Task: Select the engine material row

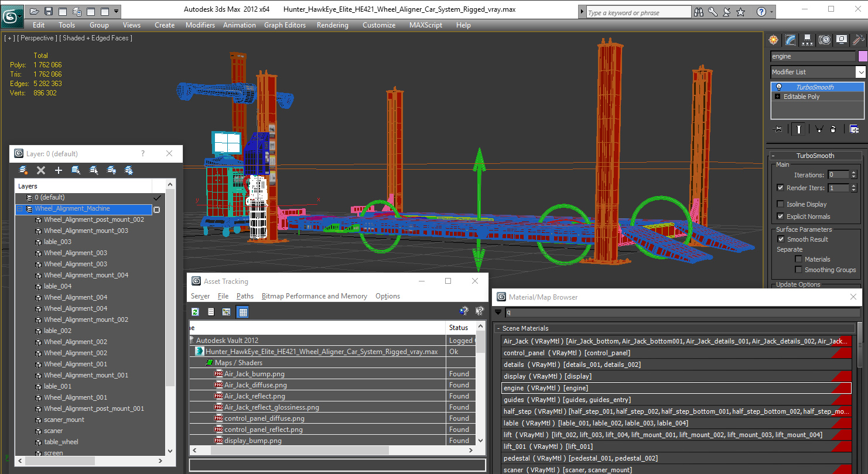Action: point(676,388)
